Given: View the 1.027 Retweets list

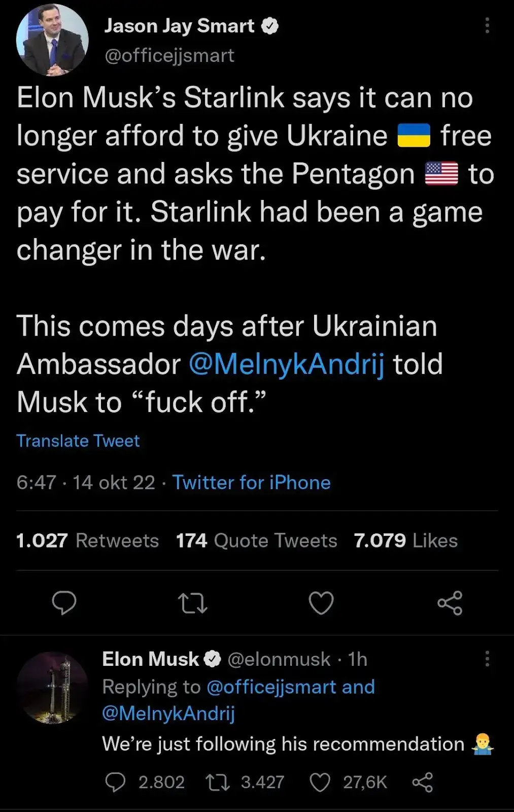Looking at the screenshot, I should tap(87, 540).
